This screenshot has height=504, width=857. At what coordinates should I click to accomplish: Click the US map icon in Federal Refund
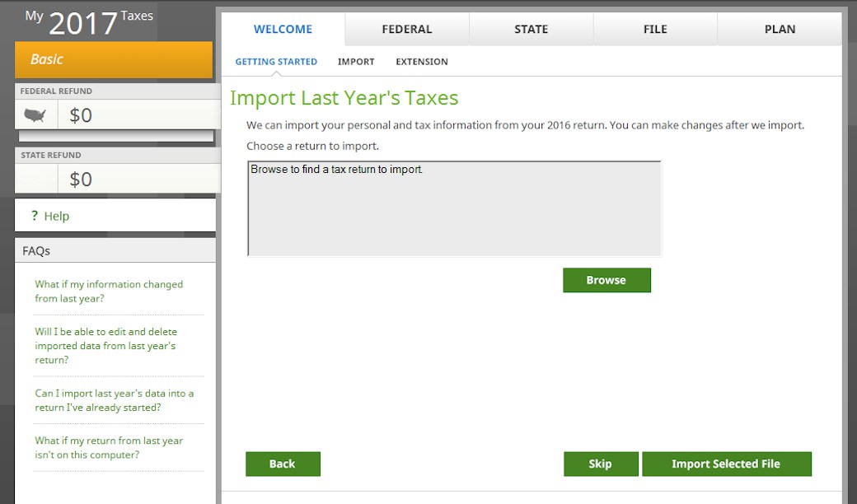(x=35, y=115)
